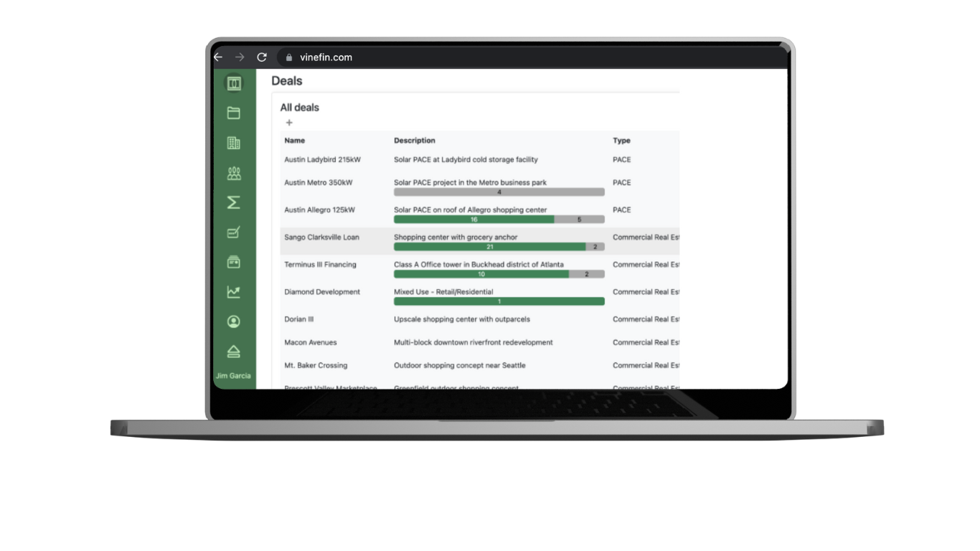Image resolution: width=980 pixels, height=551 pixels.
Task: Open the signature pen icon in the sidebar
Action: tap(234, 232)
